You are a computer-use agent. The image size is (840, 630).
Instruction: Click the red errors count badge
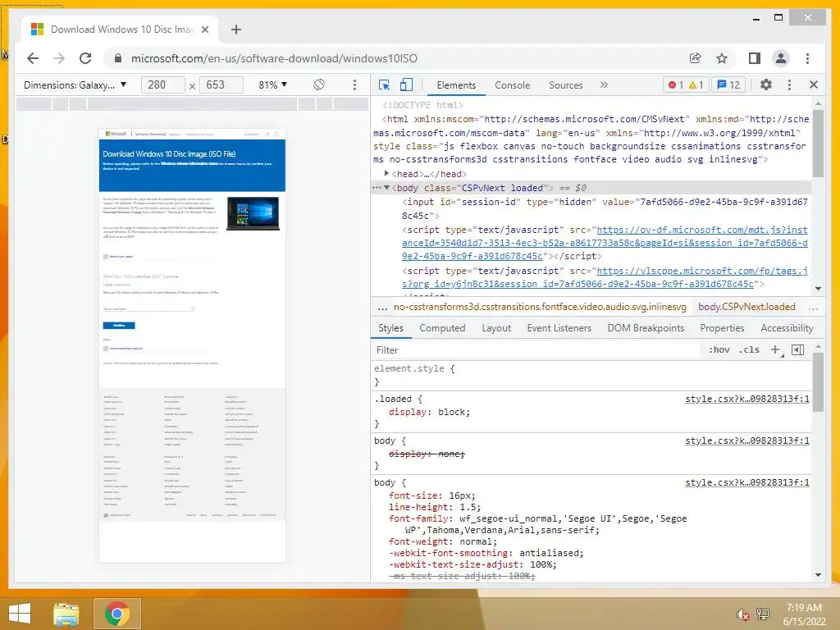click(676, 84)
